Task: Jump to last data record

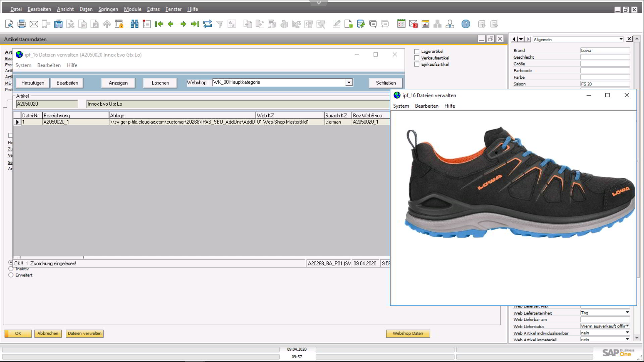Action: (x=195, y=24)
